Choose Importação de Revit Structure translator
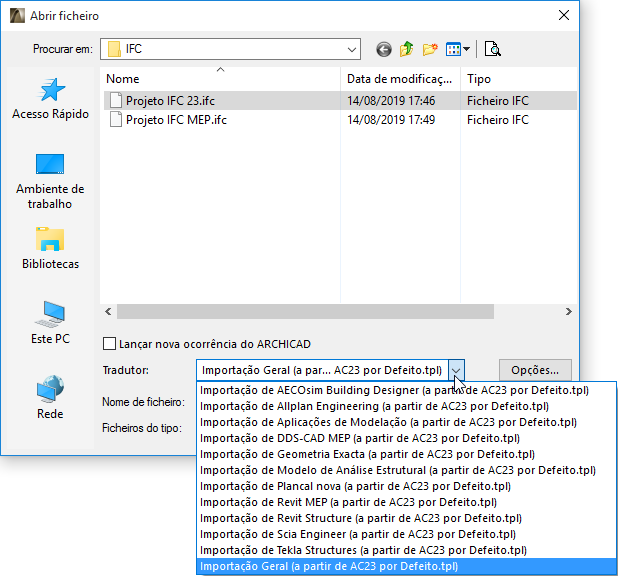Viewport: 618px width, 576px height. [x=406, y=518]
